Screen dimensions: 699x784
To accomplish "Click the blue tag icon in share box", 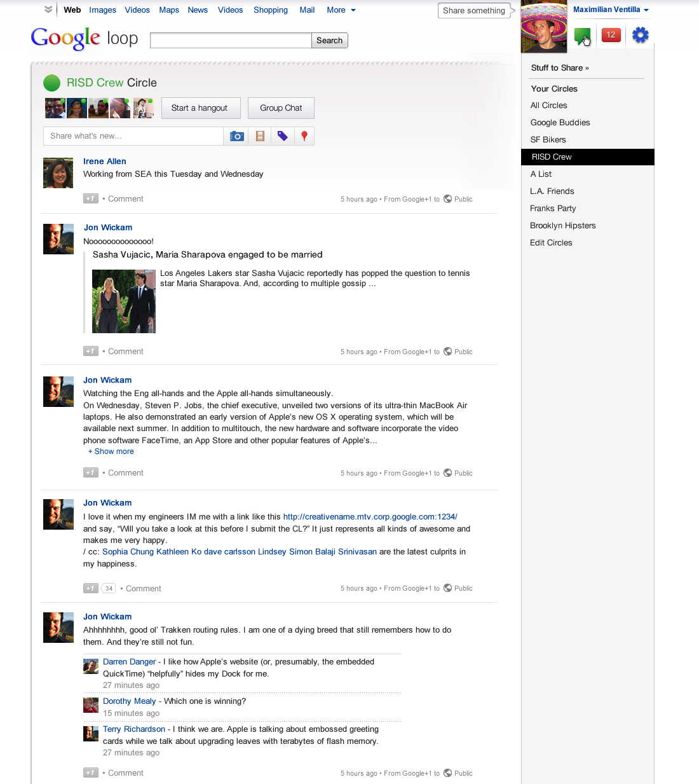I will (283, 136).
